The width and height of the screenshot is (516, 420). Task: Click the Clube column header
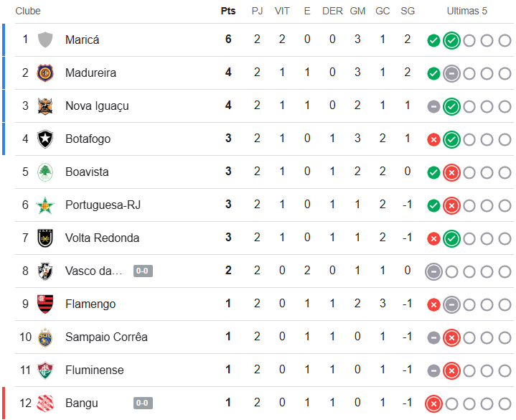[28, 11]
